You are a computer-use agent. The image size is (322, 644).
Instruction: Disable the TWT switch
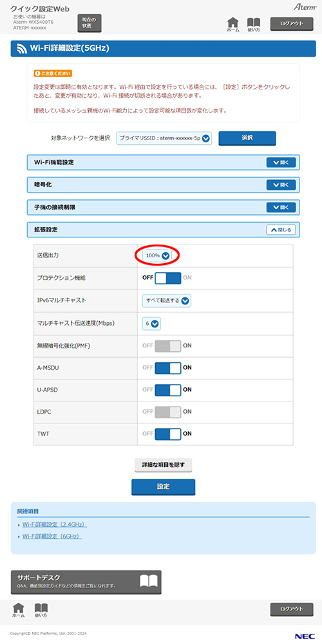point(168,434)
